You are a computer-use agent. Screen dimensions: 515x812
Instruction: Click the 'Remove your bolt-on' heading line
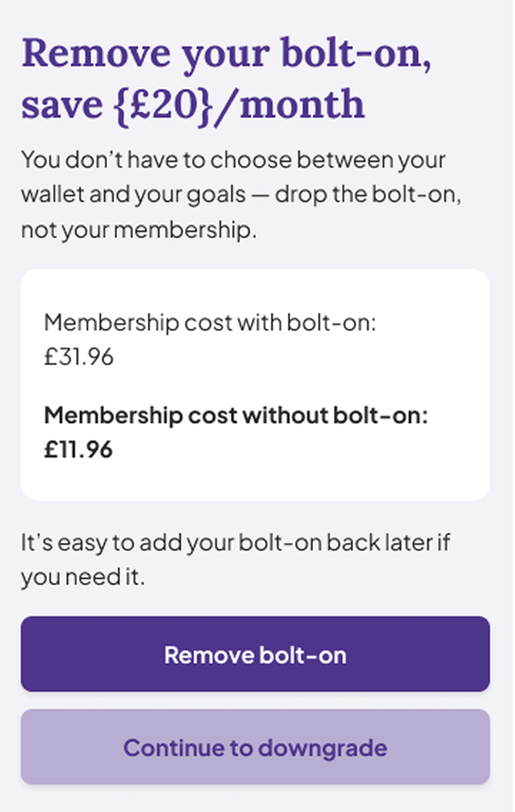pyautogui.click(x=227, y=53)
